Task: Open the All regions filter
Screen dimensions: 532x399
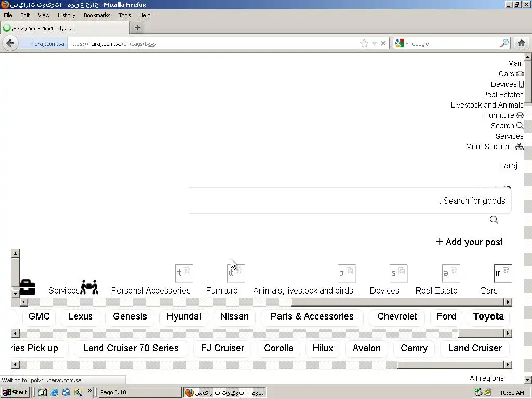Action: pyautogui.click(x=486, y=378)
